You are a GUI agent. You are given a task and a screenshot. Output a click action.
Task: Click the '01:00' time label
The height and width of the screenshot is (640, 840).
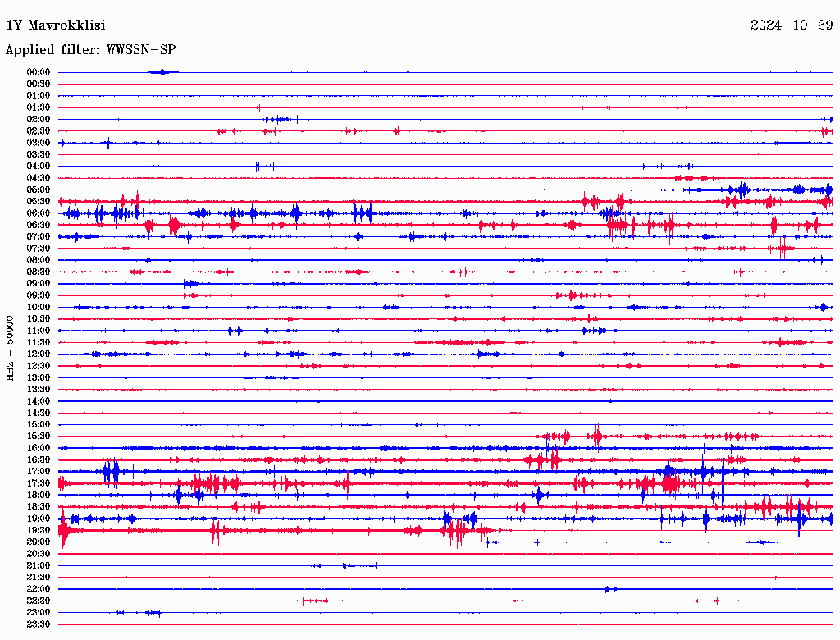pos(38,96)
